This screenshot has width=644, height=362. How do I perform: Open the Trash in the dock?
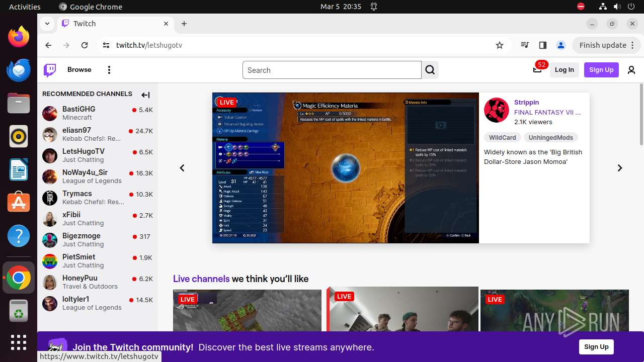pyautogui.click(x=19, y=311)
